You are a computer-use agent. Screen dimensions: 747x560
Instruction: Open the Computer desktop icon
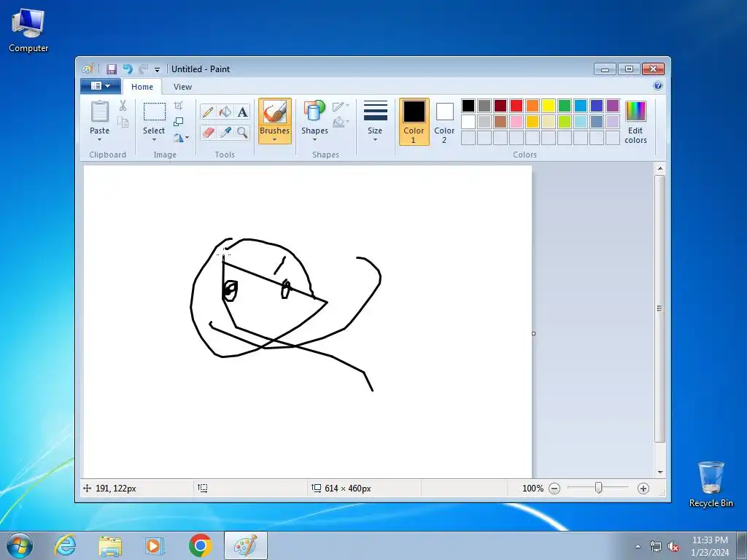[28, 30]
